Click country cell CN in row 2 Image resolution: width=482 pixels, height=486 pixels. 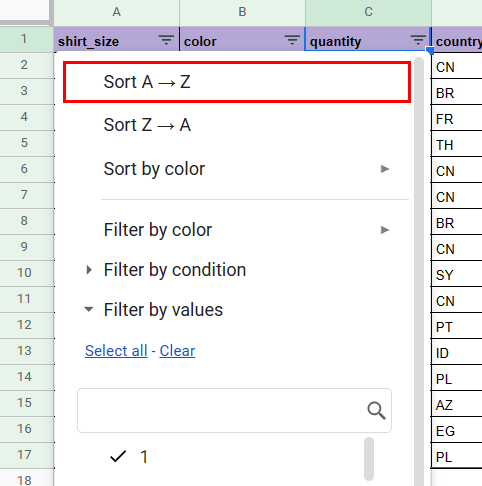[457, 65]
